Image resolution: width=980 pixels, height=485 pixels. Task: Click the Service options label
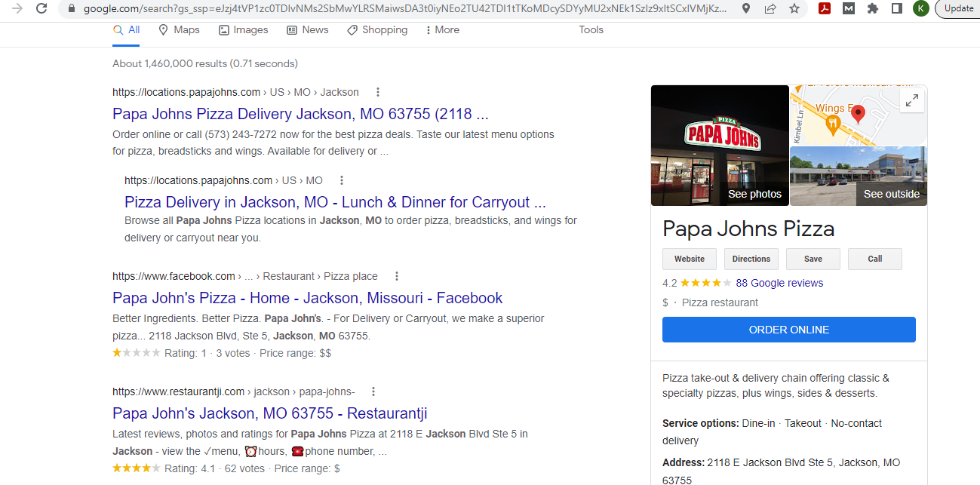700,423
